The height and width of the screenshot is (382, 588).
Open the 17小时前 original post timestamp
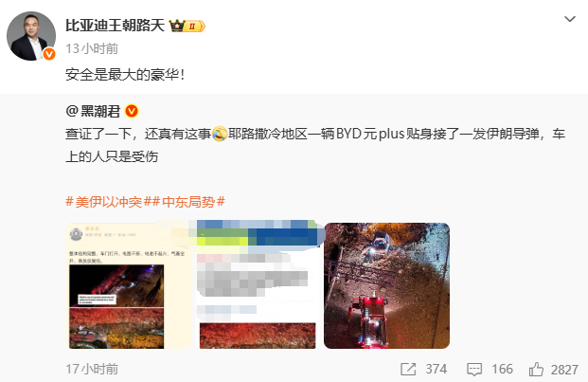coord(92,370)
